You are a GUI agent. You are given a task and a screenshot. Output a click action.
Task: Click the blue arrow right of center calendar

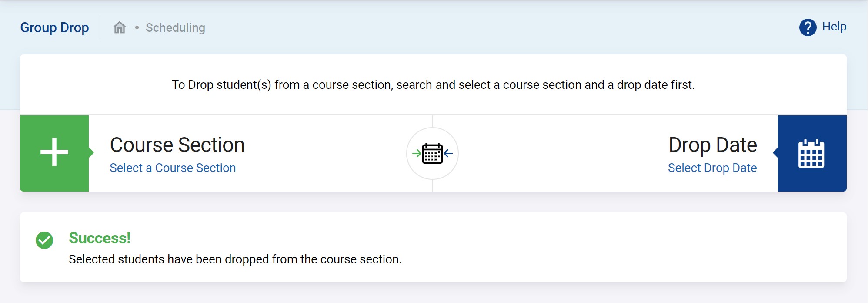coord(448,153)
